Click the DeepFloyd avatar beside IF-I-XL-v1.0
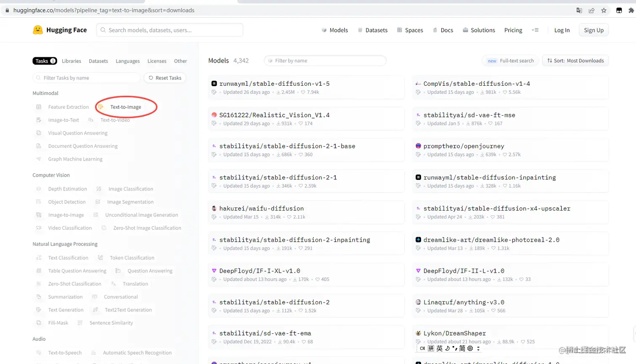The width and height of the screenshot is (636, 364). click(x=214, y=271)
